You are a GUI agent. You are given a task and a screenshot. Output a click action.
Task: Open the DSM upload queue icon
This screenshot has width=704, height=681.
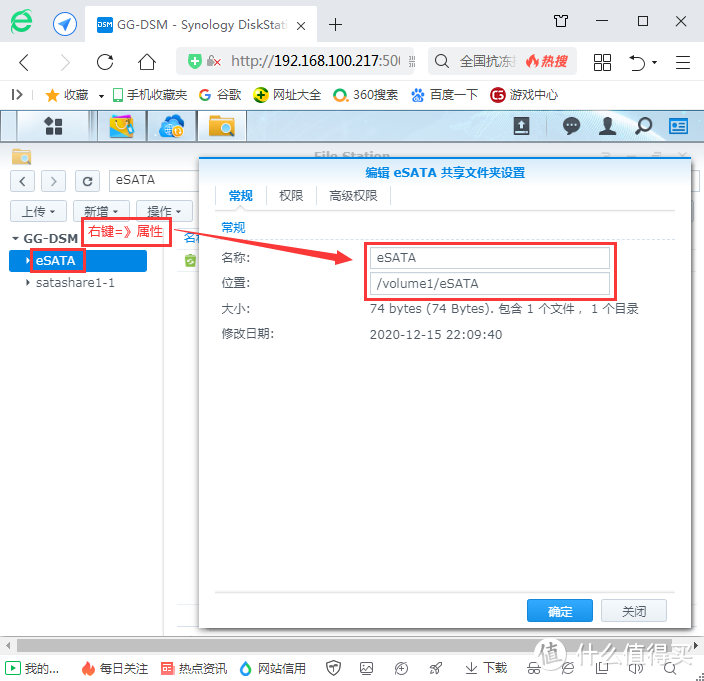click(x=521, y=126)
